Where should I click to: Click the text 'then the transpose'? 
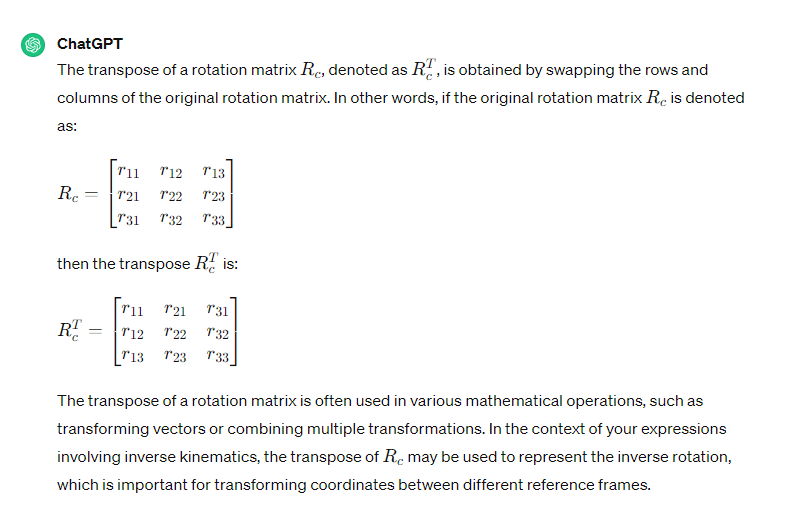124,264
